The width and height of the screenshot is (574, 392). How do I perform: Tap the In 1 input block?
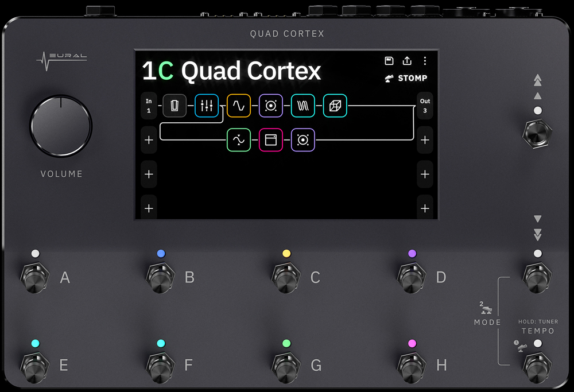[149, 106]
